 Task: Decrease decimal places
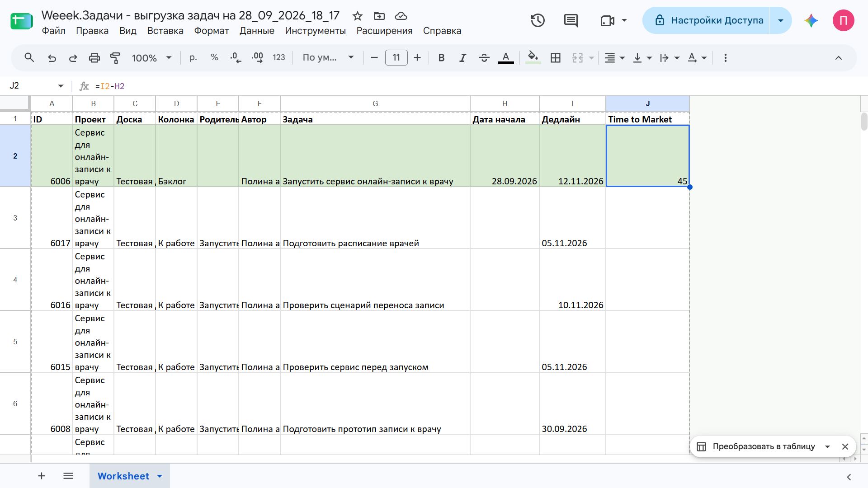click(236, 57)
